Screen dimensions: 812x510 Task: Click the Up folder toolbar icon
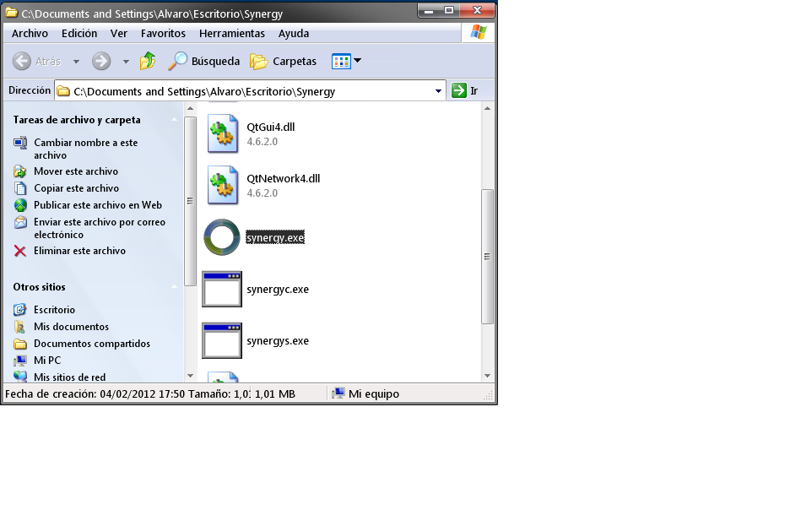coord(148,61)
